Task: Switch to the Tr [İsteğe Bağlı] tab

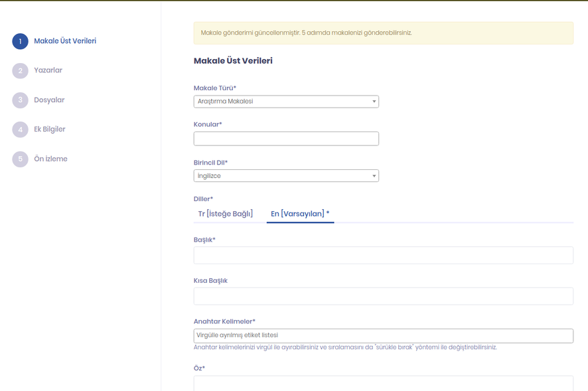Action: tap(226, 214)
